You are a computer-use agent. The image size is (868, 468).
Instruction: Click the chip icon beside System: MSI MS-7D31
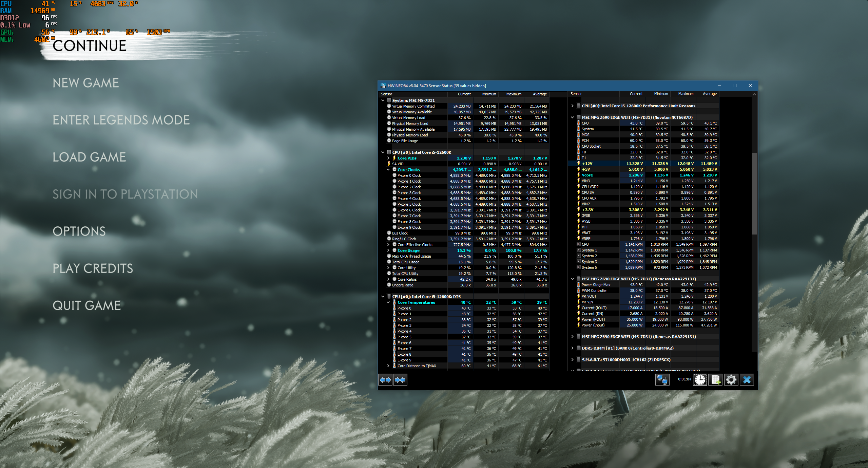click(389, 100)
